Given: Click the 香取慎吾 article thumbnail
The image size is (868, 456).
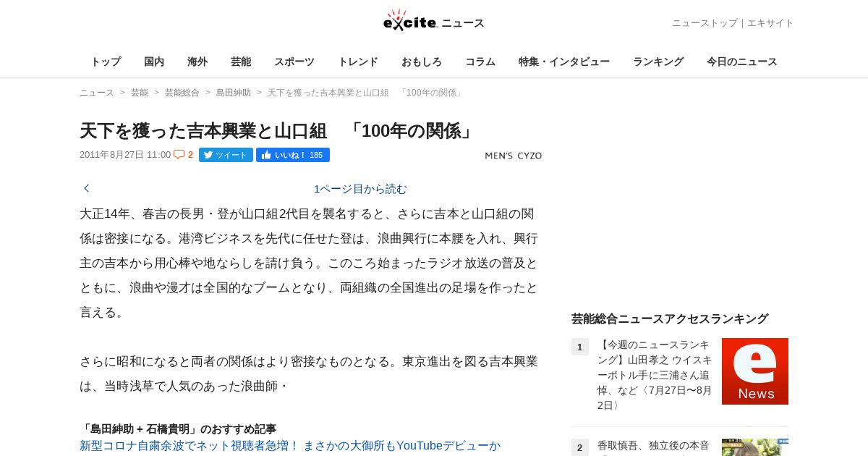Looking at the screenshot, I should point(755,447).
